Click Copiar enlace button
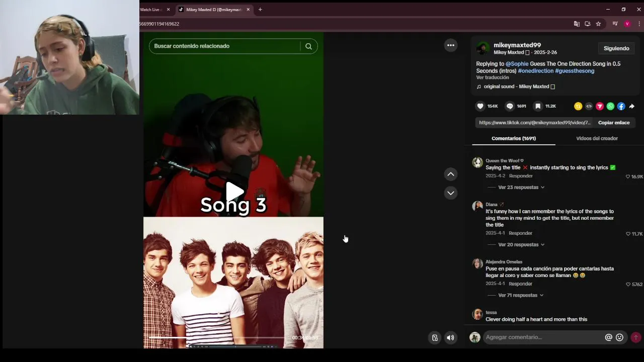The height and width of the screenshot is (362, 644). [x=614, y=123]
